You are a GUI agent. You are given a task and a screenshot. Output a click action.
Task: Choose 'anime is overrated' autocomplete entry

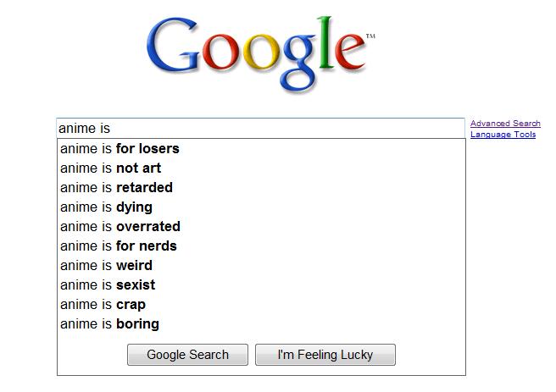120,227
